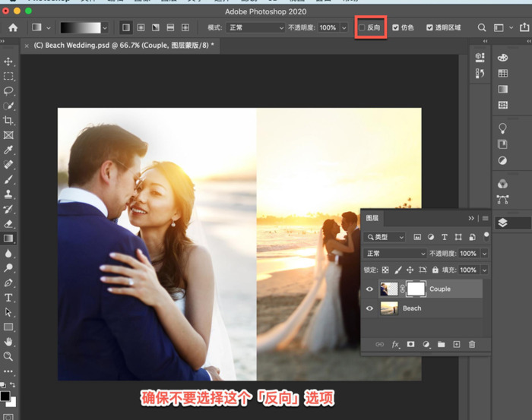Click the Home icon in options bar
Image resolution: width=532 pixels, height=420 pixels.
(x=13, y=27)
